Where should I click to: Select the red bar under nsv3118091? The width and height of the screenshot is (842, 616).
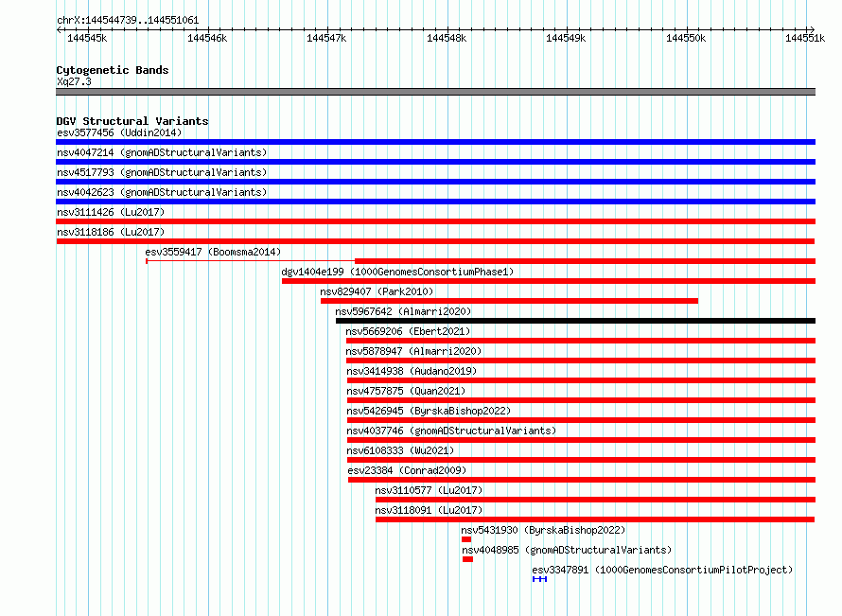tap(595, 519)
